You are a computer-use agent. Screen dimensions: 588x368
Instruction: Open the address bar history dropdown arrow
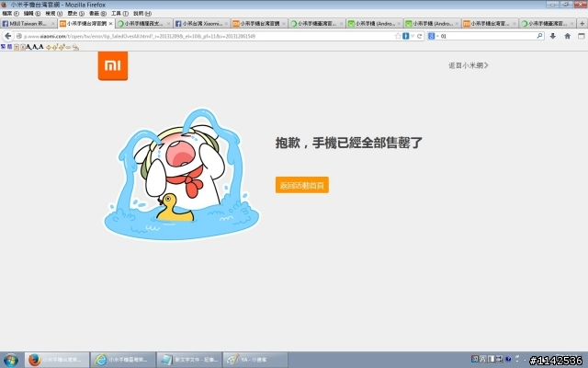point(413,36)
